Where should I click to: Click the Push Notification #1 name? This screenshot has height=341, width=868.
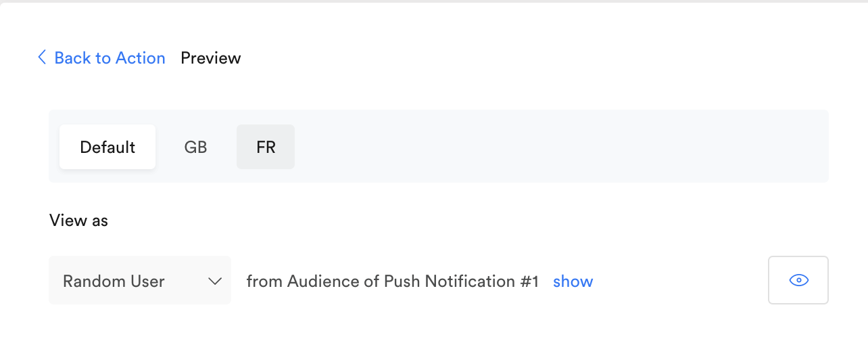click(x=462, y=281)
